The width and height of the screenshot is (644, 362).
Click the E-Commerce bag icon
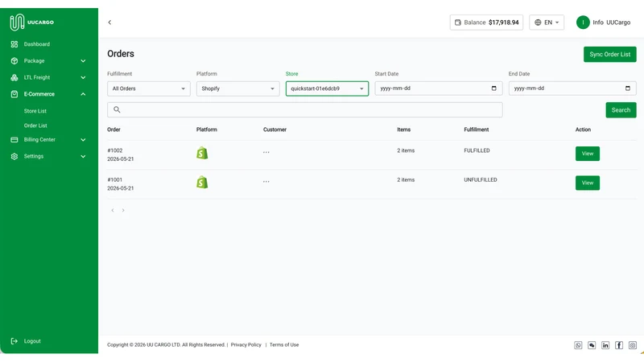[x=14, y=94]
